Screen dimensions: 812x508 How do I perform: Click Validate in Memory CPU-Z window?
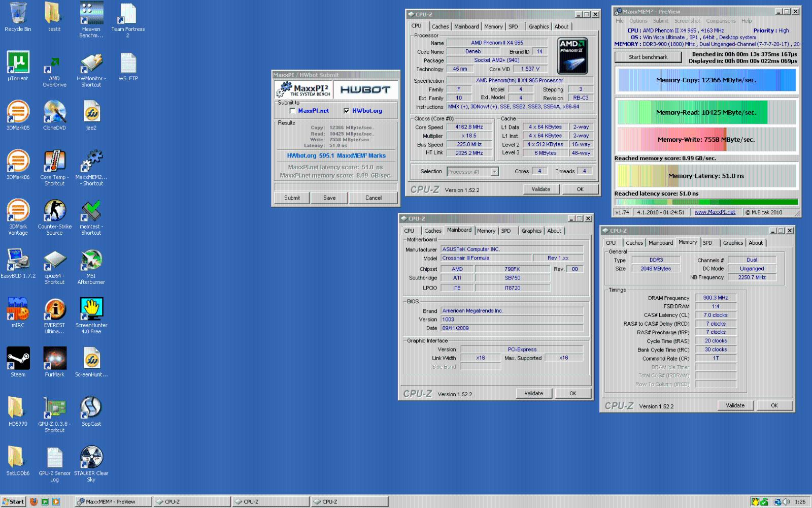tap(735, 406)
